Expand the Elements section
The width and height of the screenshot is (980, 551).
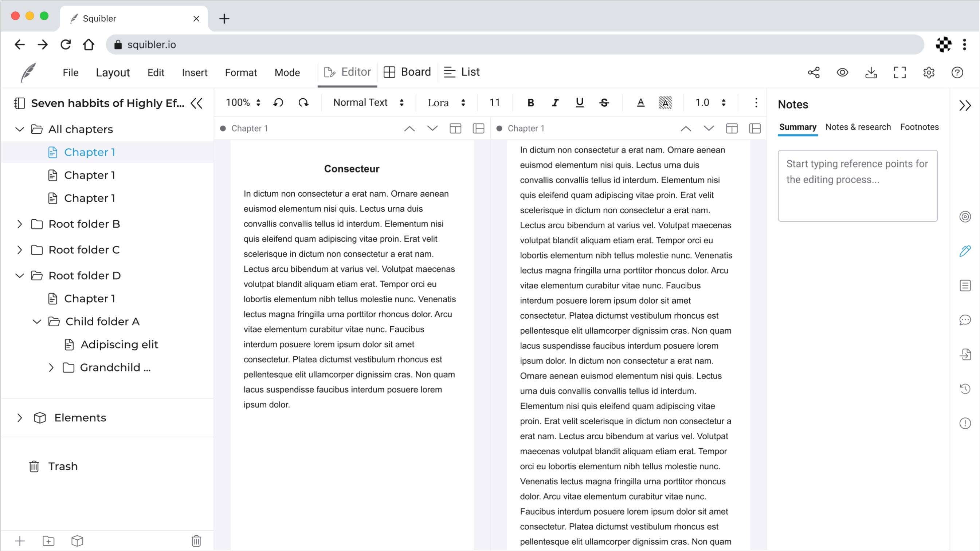click(x=19, y=418)
